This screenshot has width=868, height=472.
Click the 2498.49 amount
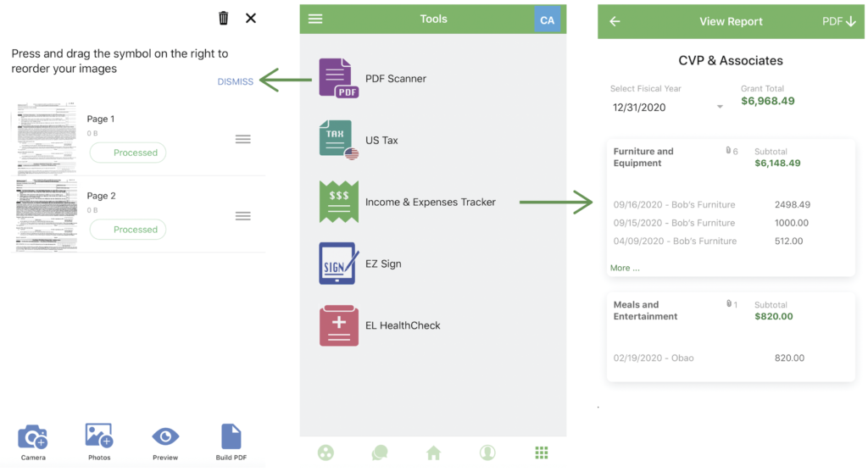pos(793,205)
